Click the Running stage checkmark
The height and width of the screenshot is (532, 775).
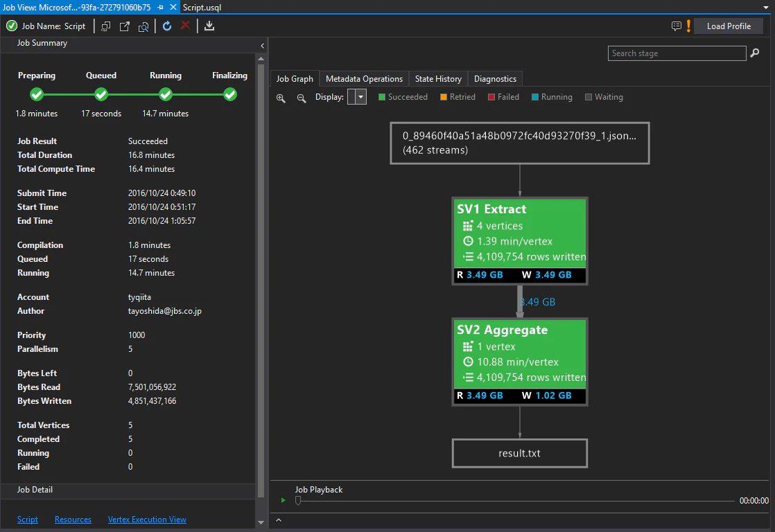point(166,94)
